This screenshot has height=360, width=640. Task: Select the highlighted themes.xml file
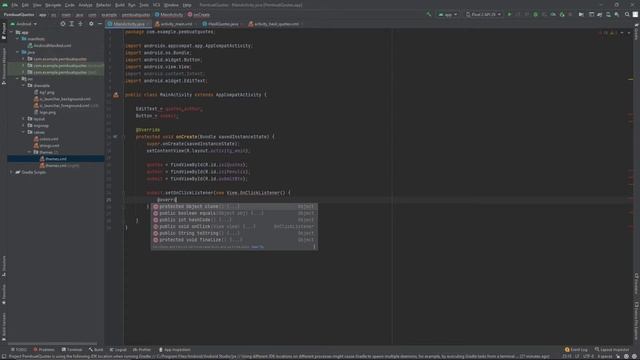tap(56, 159)
